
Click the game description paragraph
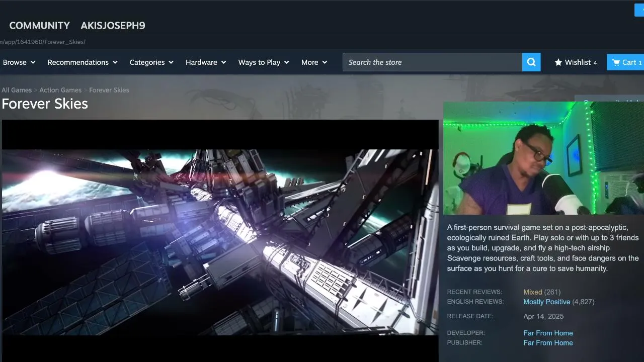click(543, 248)
